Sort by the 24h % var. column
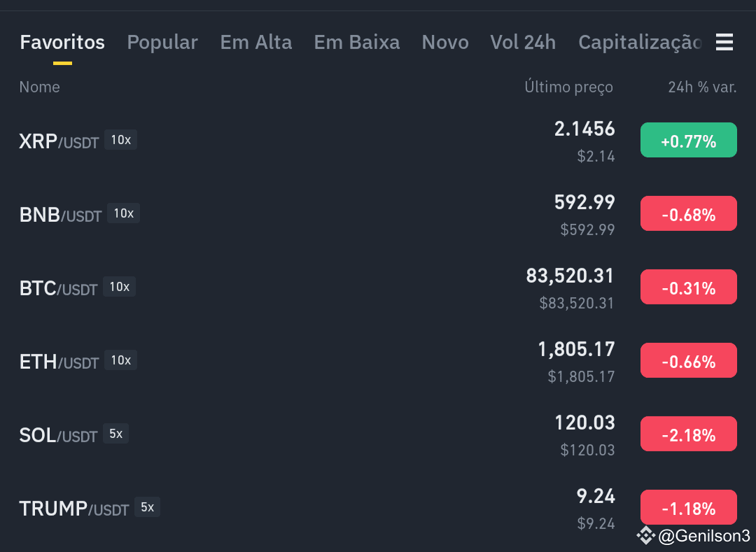 tap(702, 87)
